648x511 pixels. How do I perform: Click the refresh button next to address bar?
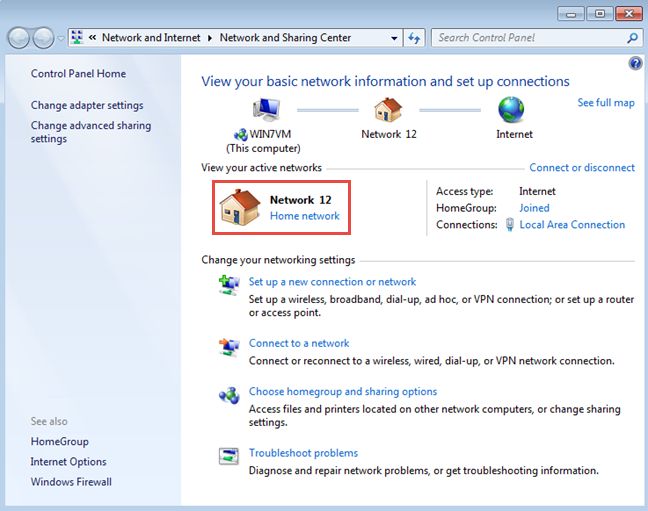pos(414,38)
